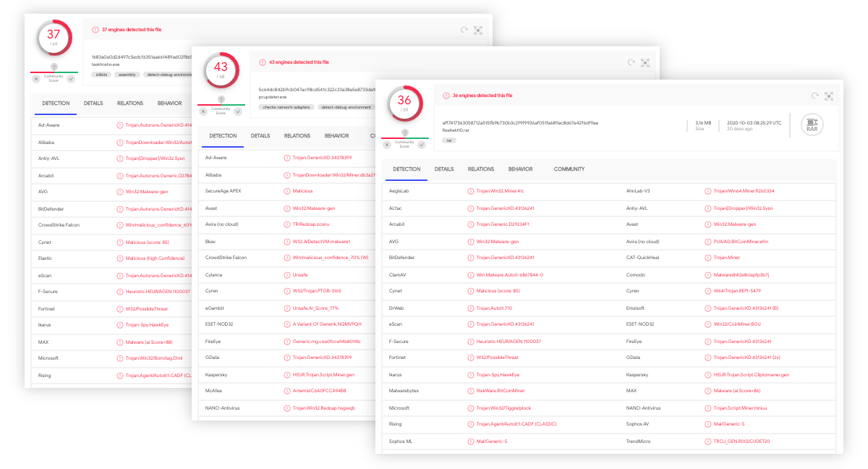
Task: Click the 'detect-debug-environment' tag in the pcupdater.exe window
Action: click(346, 107)
